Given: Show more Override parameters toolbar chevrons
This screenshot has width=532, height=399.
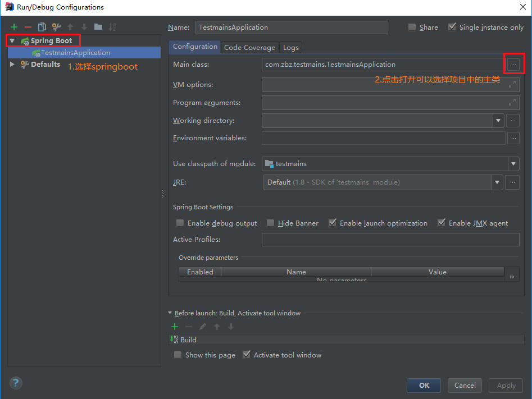Looking at the screenshot, I should tap(512, 277).
